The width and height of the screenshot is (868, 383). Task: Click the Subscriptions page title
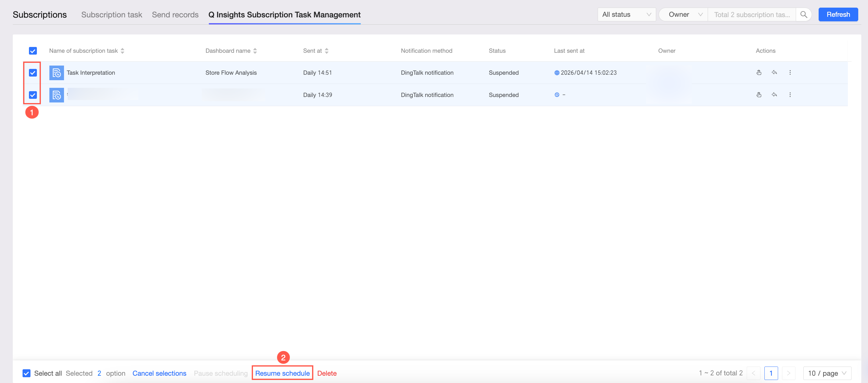pyautogui.click(x=40, y=15)
